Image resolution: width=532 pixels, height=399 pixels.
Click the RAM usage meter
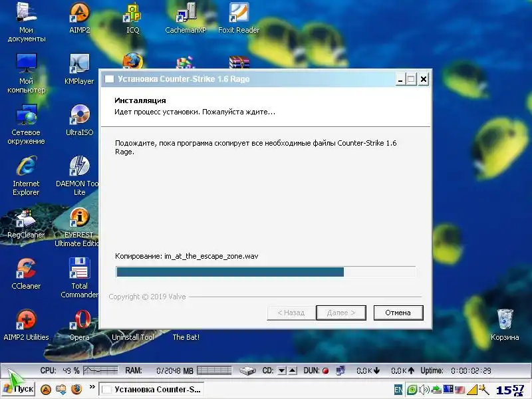point(214,370)
